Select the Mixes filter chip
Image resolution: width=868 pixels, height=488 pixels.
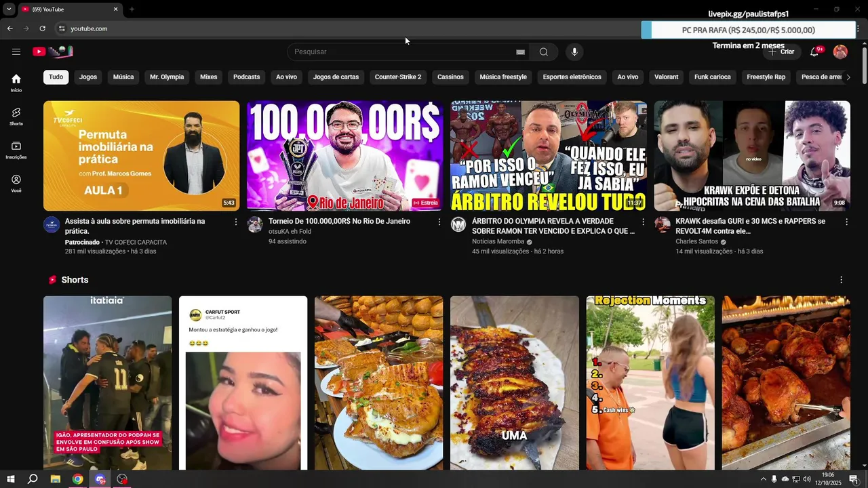[x=209, y=77]
